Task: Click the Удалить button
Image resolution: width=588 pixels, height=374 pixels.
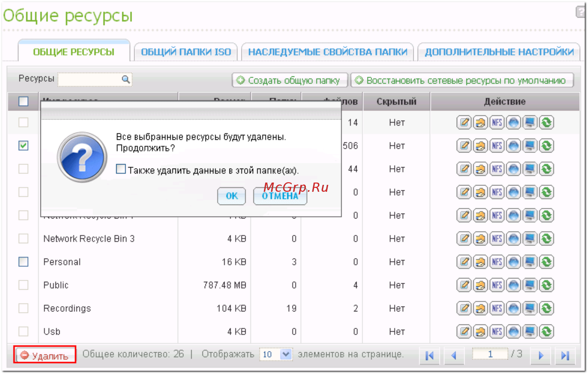Action: coord(45,355)
